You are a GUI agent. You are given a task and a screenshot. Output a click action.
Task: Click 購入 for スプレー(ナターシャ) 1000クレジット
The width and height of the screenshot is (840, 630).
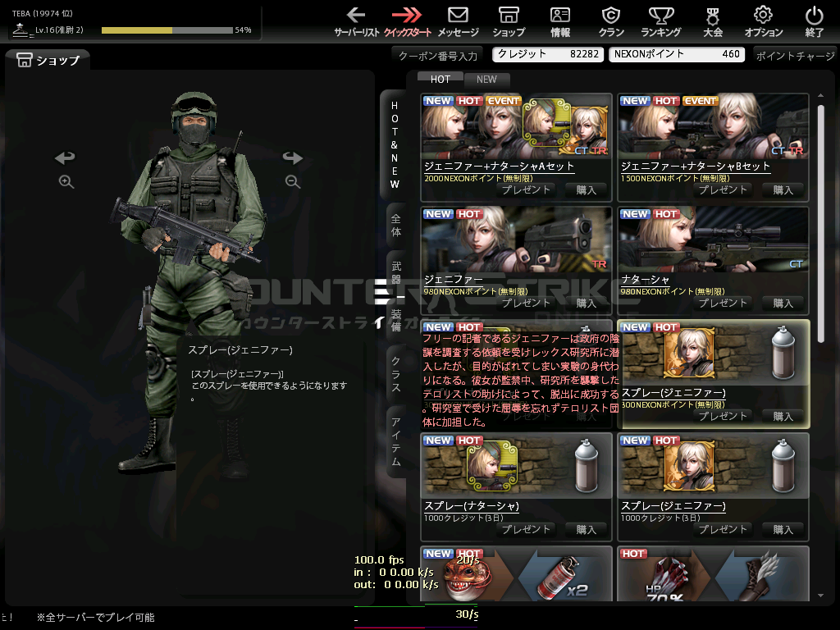click(586, 530)
